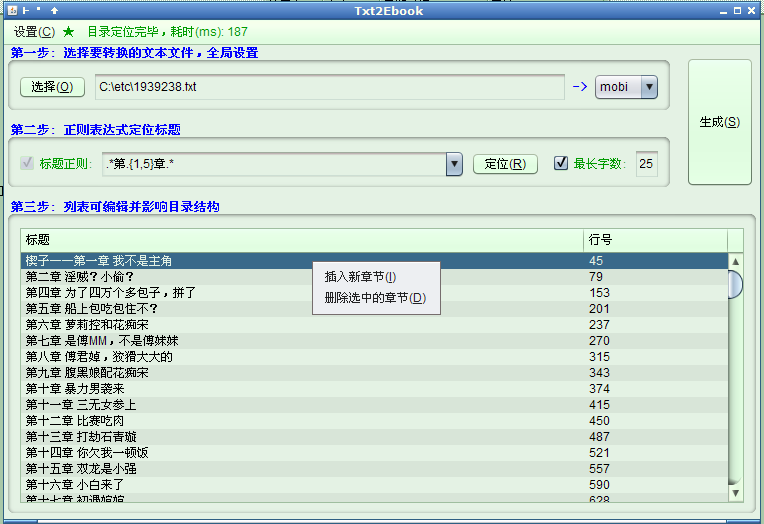
Task: Click the green star icon
Action: pos(69,32)
